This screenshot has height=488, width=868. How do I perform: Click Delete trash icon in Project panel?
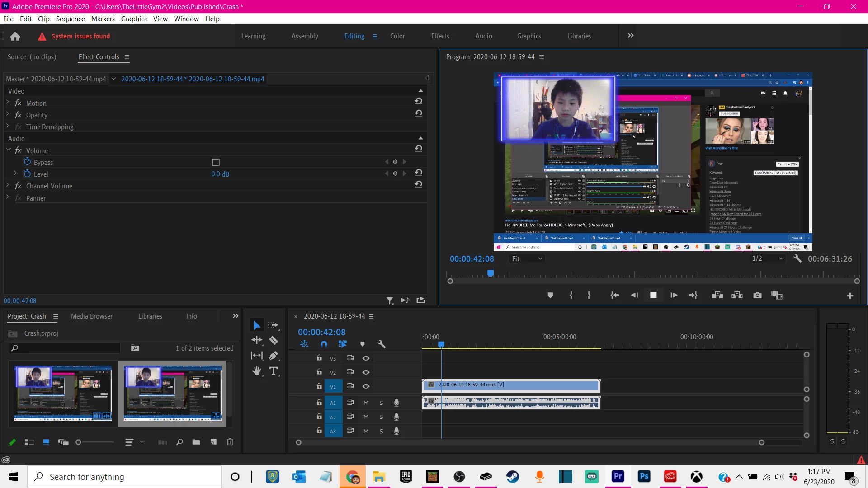point(230,442)
